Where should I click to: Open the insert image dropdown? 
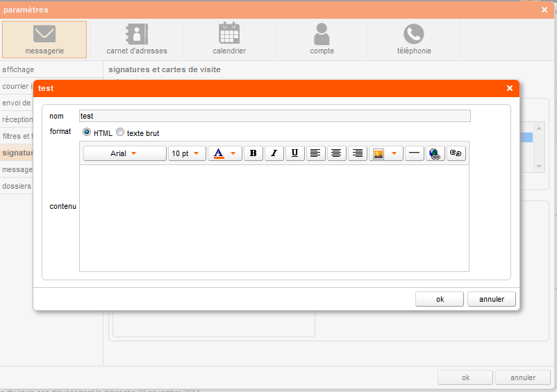coord(386,153)
